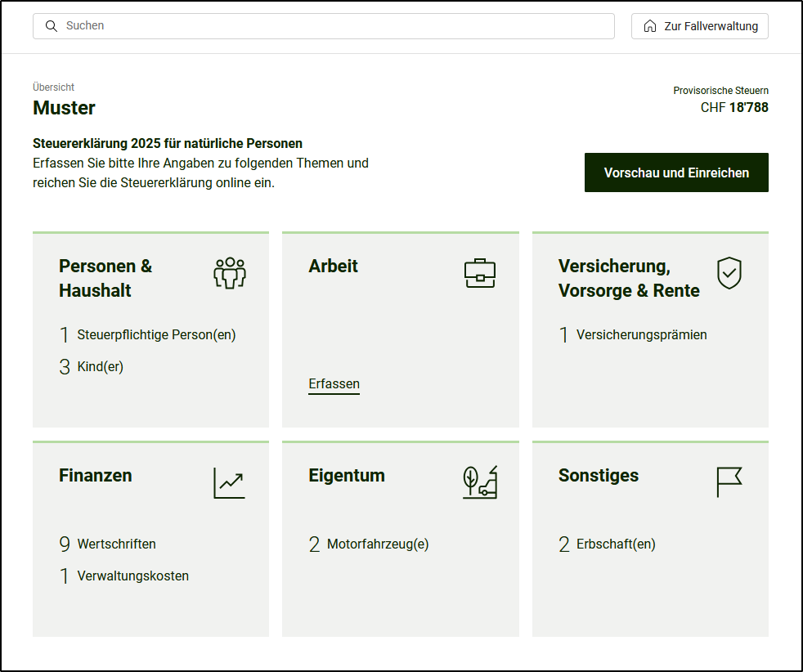Select the Versicherungsprämien entry
Viewport: 803px width, 672px height.
(641, 335)
